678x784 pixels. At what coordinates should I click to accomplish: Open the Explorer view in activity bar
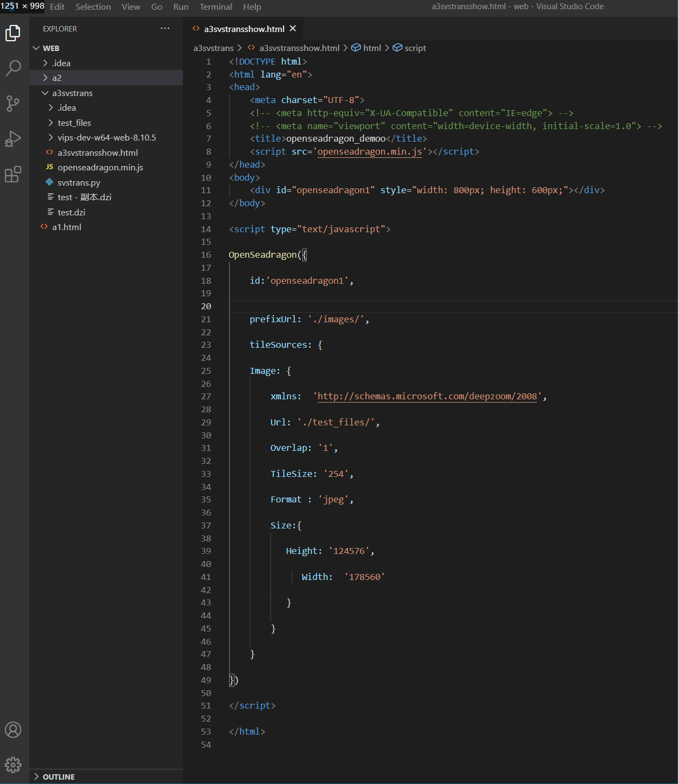coord(13,33)
